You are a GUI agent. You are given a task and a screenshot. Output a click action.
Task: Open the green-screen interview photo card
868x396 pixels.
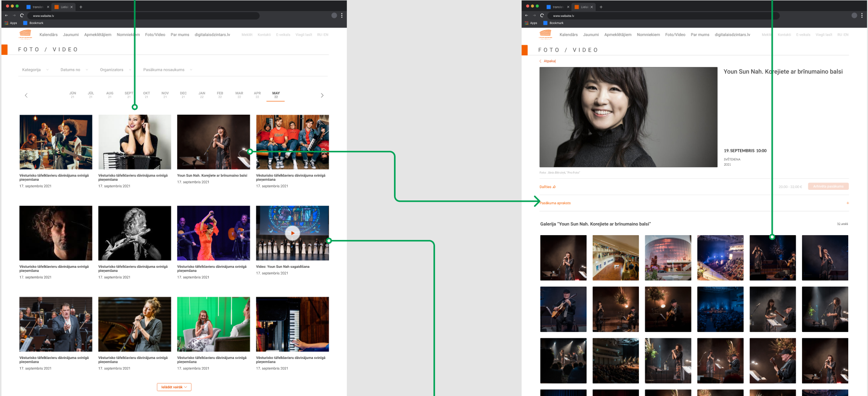[x=214, y=324]
